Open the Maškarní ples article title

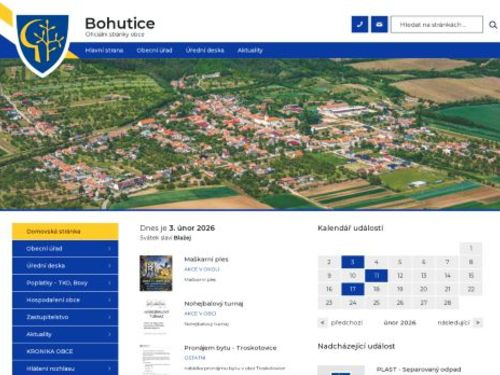[206, 259]
